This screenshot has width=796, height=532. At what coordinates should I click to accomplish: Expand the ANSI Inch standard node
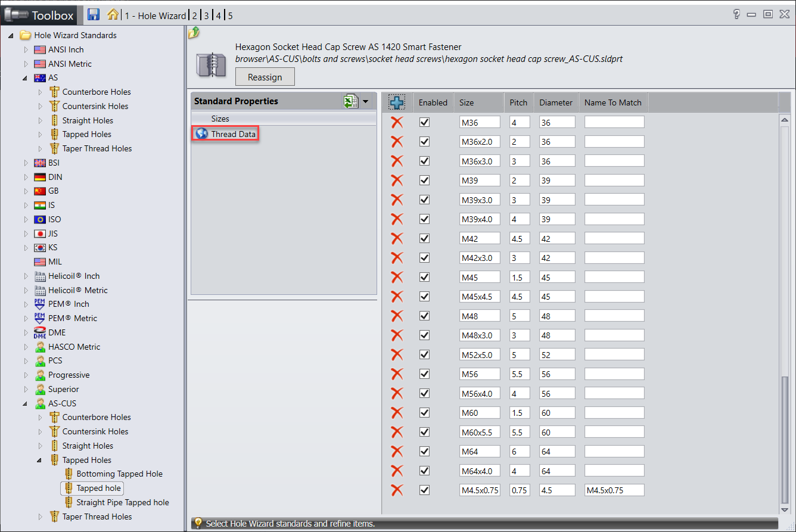click(26, 49)
